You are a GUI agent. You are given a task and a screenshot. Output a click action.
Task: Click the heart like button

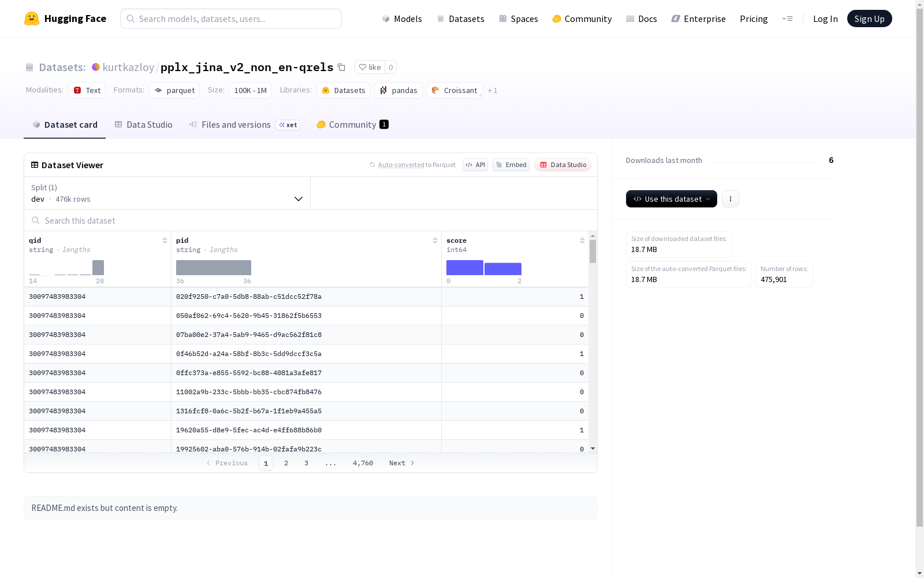coord(370,67)
